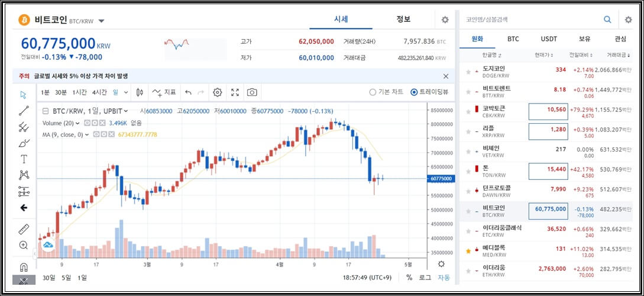Take a chart snapshot with camera icon
The image size is (644, 296).
(252, 92)
